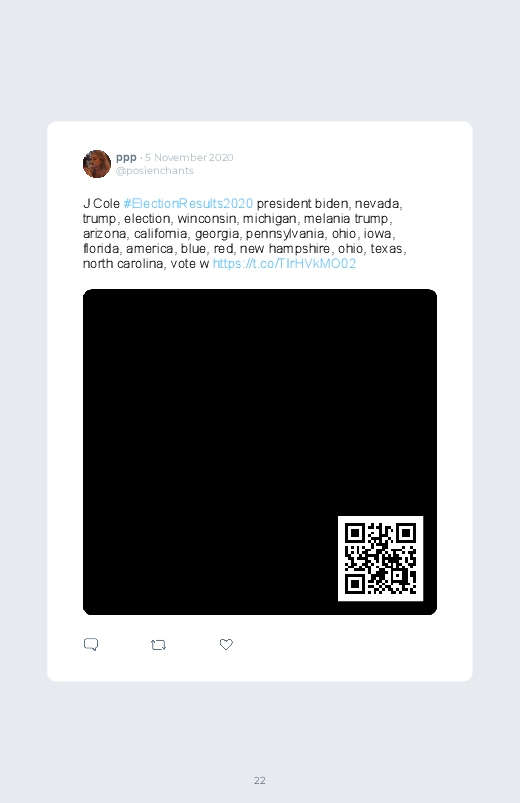Click north carolina in tweet text
This screenshot has width=520, height=803.
point(123,263)
